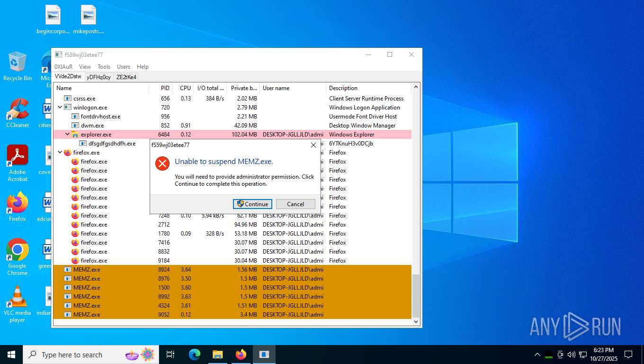Switch to the yDFHq0cy tab
Screen dimensions: 644x364
point(99,77)
